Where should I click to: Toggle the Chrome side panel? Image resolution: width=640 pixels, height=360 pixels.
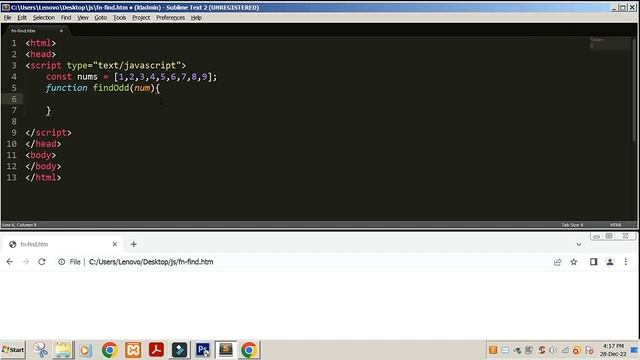coord(593,262)
